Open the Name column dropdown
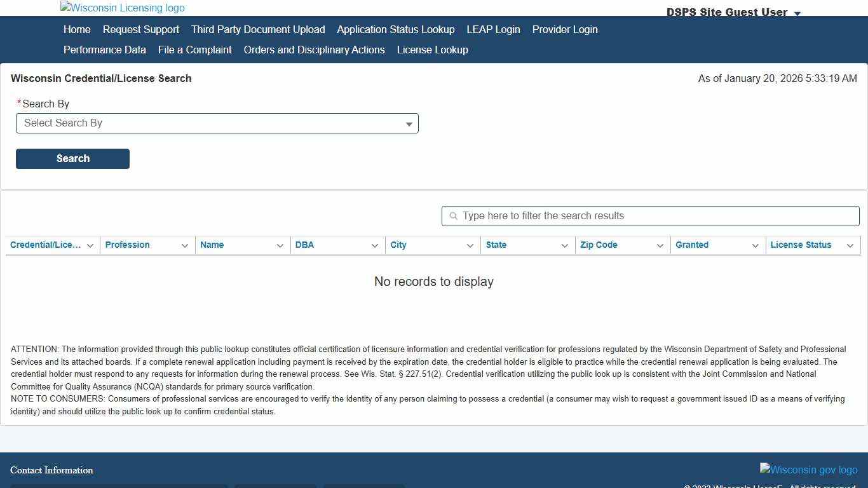 [280, 245]
